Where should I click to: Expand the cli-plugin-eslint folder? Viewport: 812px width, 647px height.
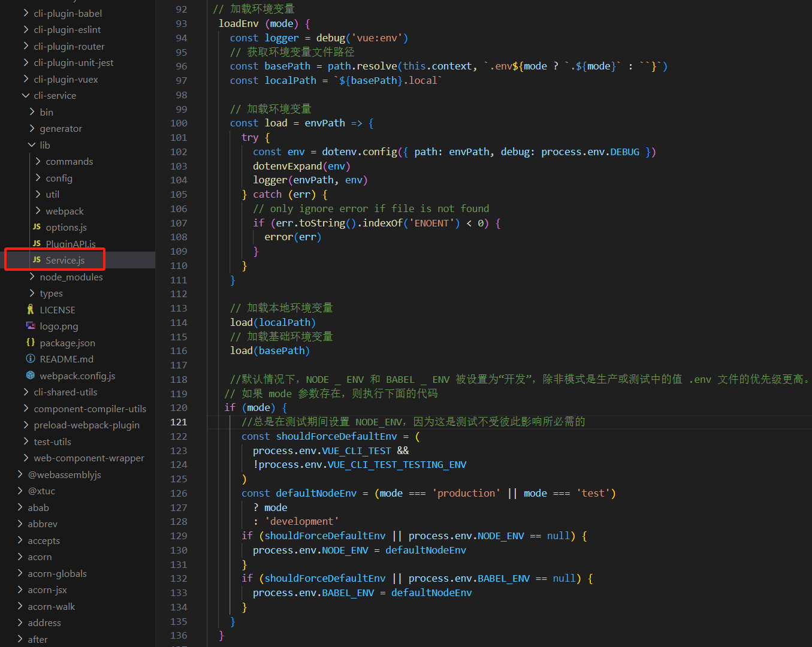pos(26,29)
